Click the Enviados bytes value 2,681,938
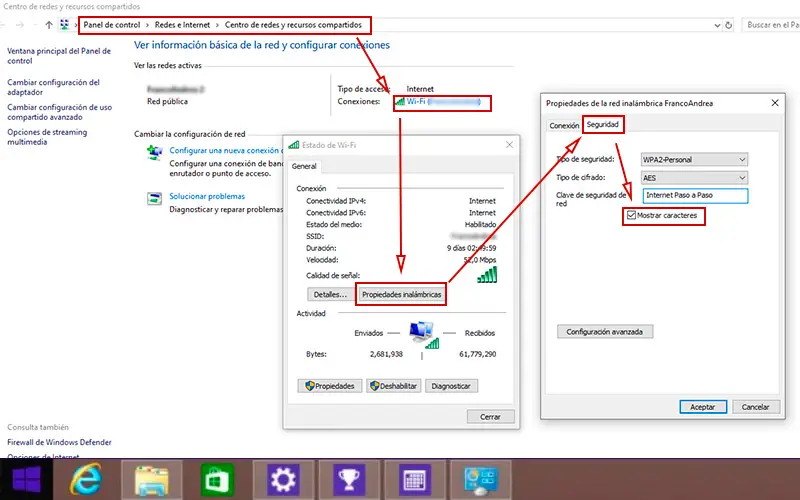 click(386, 354)
